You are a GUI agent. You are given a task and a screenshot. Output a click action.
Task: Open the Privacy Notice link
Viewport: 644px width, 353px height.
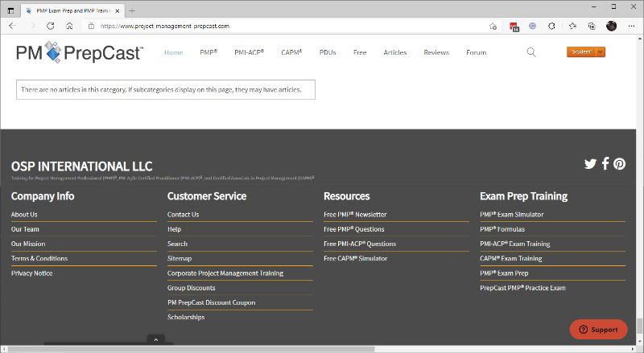(x=31, y=273)
